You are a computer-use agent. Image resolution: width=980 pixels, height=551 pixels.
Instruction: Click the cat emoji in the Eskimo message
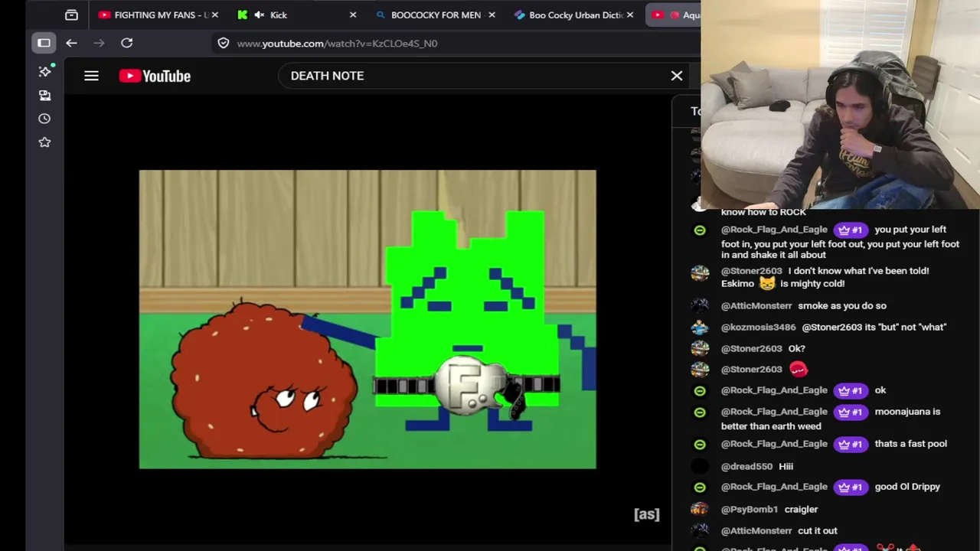click(767, 283)
